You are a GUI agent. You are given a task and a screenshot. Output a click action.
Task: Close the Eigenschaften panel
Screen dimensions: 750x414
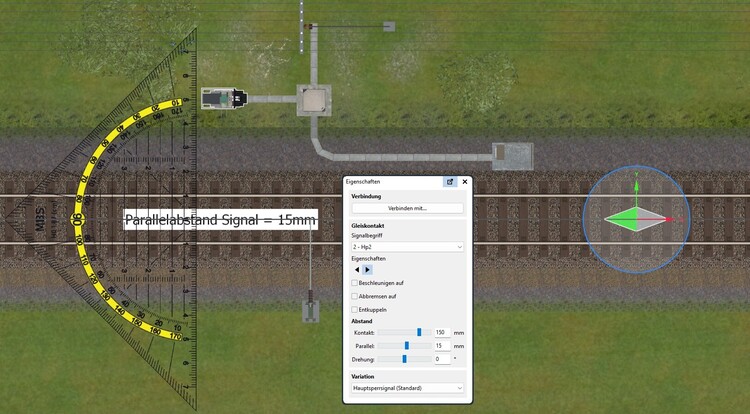464,182
